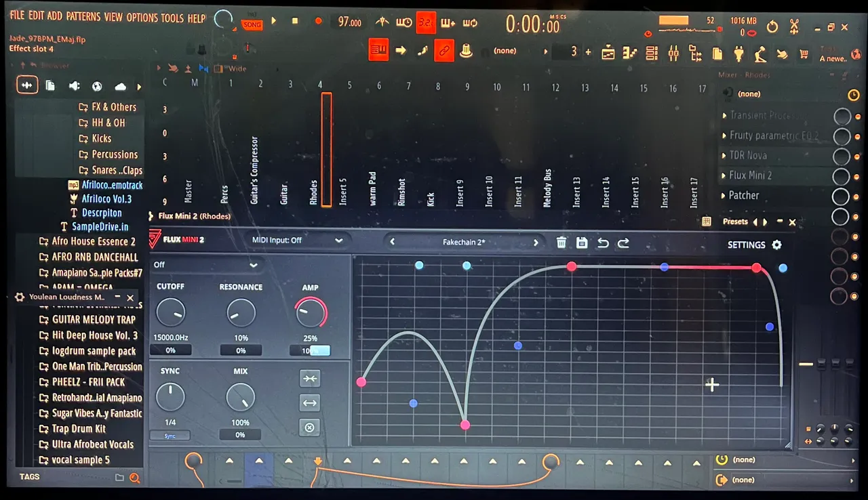Click the CUTOFF knob
This screenshot has height=500, width=868.
(170, 312)
